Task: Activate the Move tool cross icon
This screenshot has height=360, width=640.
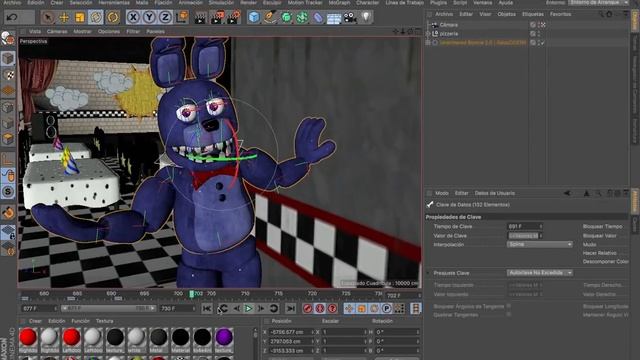Action: pyautogui.click(x=64, y=17)
